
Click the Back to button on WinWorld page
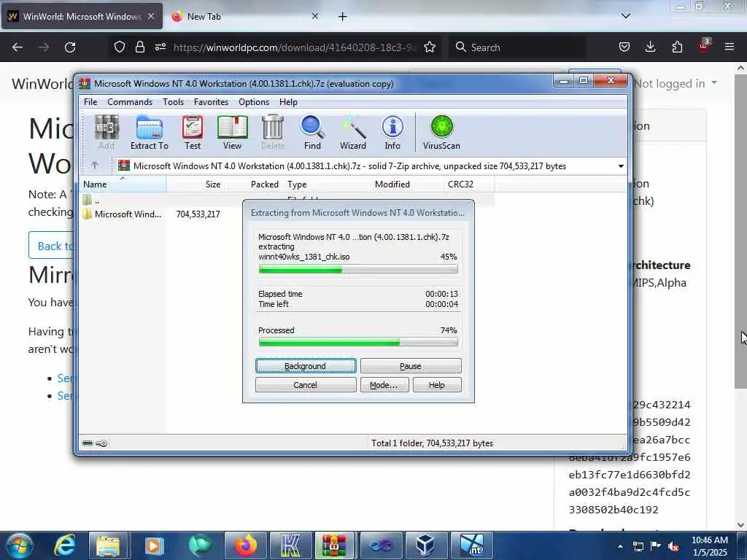(52, 245)
